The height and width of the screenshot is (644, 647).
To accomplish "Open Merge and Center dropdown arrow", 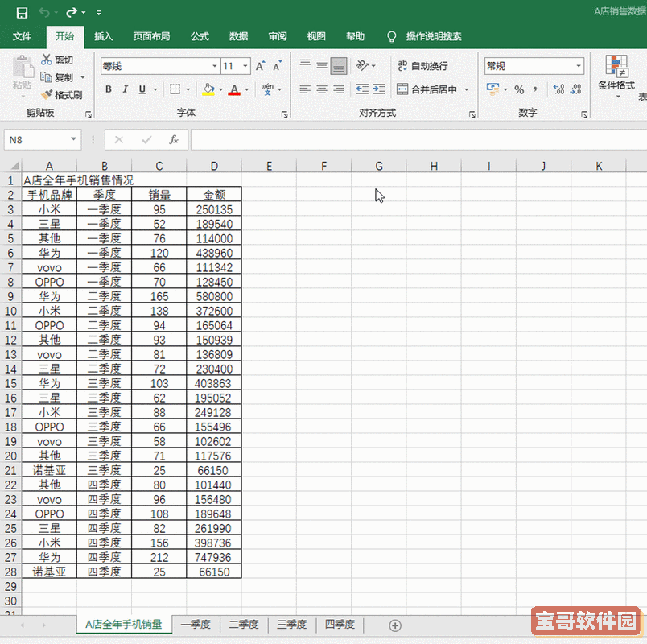I will click(467, 89).
